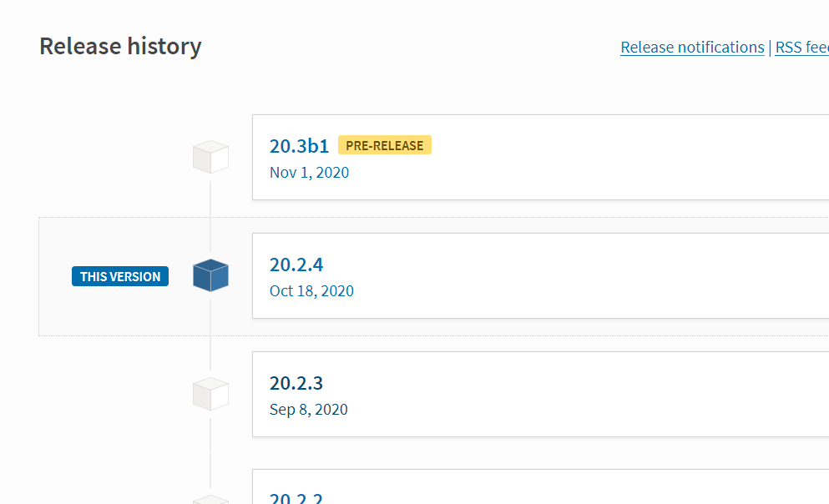Screen dimensions: 829x504
Task: Open the Release notifications link
Action: coord(692,48)
